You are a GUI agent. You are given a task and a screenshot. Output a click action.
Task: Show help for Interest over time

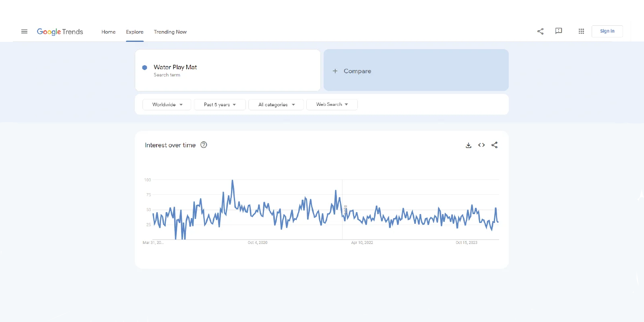click(204, 145)
